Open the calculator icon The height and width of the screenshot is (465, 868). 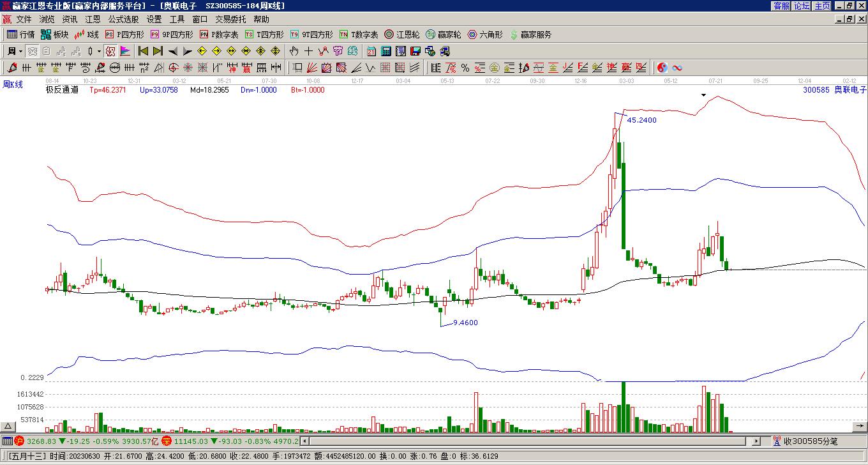385,51
